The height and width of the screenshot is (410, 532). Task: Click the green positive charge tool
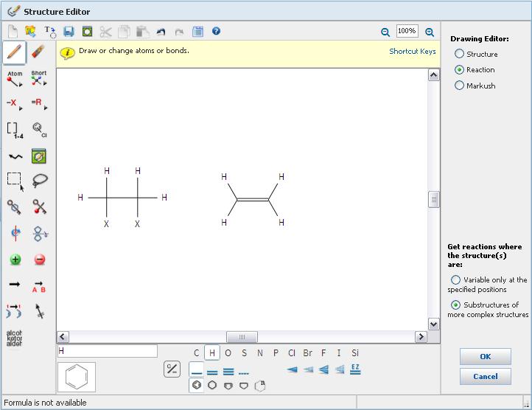(15, 260)
